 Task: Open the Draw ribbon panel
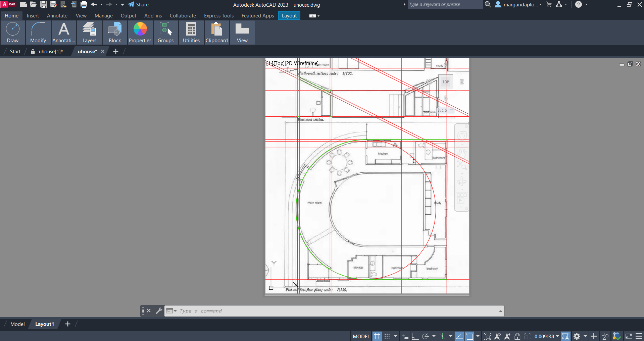pos(13,33)
